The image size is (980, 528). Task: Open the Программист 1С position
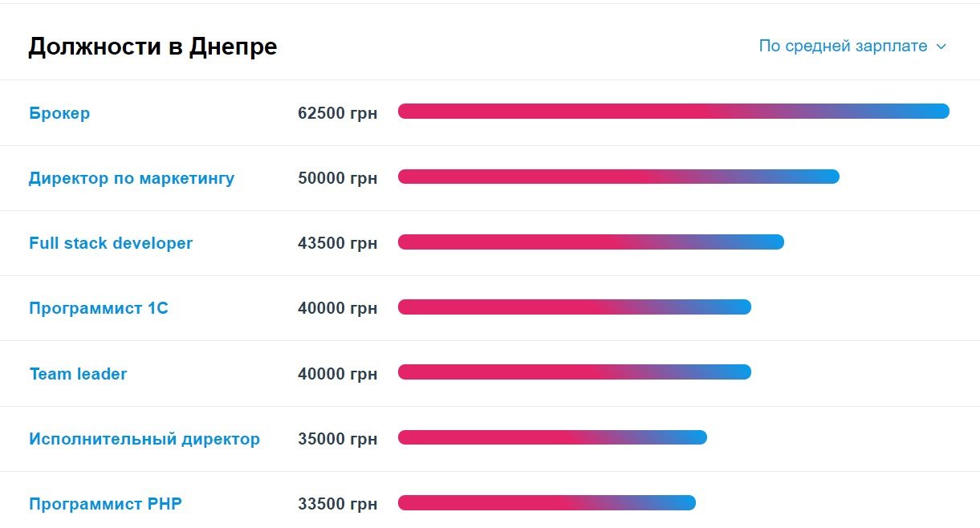click(99, 308)
